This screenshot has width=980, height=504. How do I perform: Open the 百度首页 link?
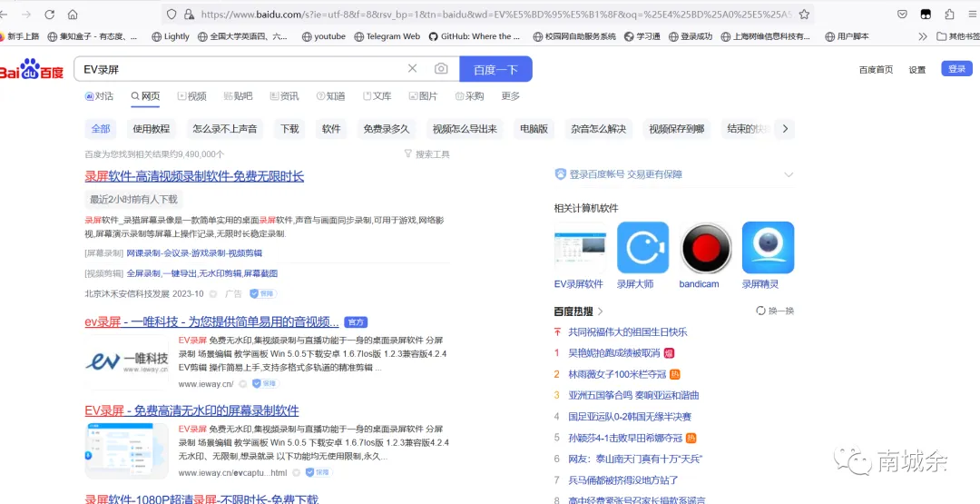tap(877, 69)
